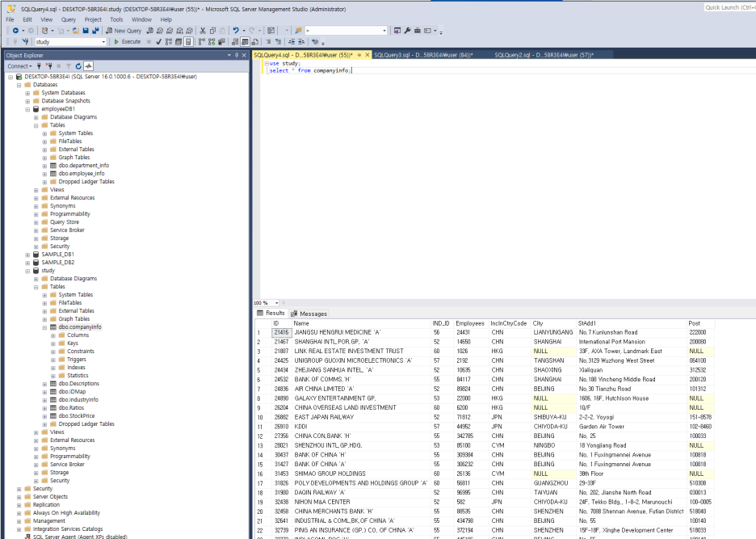Open the Tools menu

pos(116,19)
